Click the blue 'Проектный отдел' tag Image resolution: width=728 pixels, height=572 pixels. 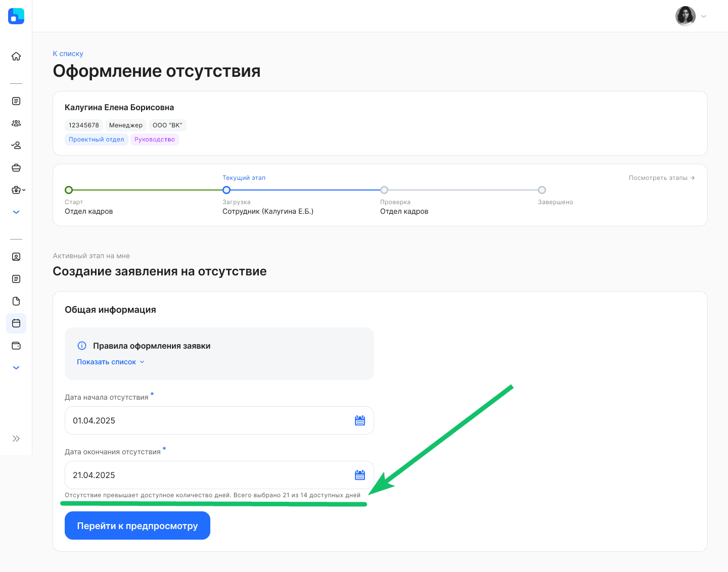click(x=97, y=139)
